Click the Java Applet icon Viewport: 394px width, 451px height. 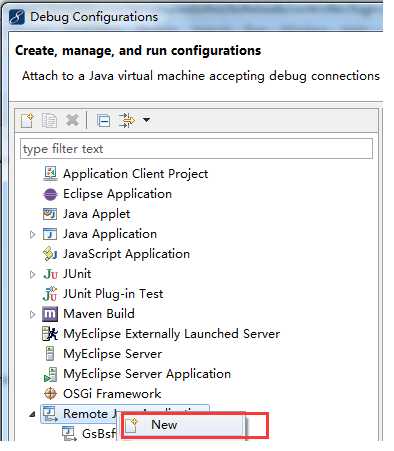(x=50, y=214)
